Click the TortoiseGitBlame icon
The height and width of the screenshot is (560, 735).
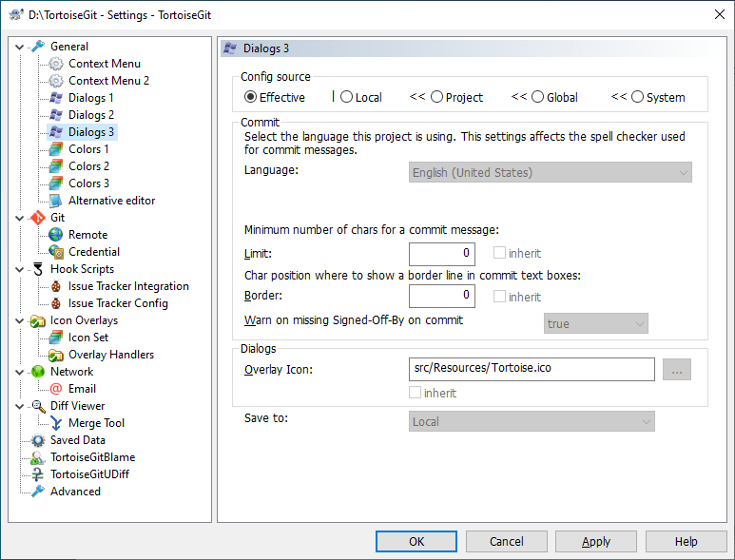pos(38,457)
